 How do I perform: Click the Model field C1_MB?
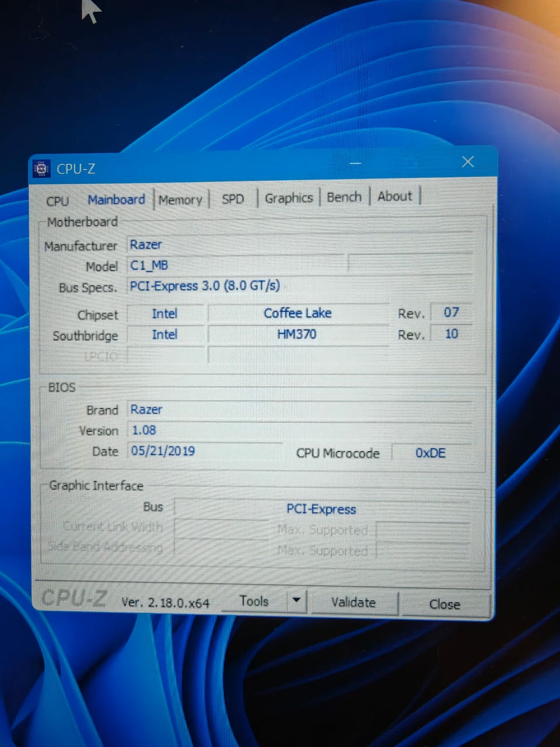pos(237,266)
